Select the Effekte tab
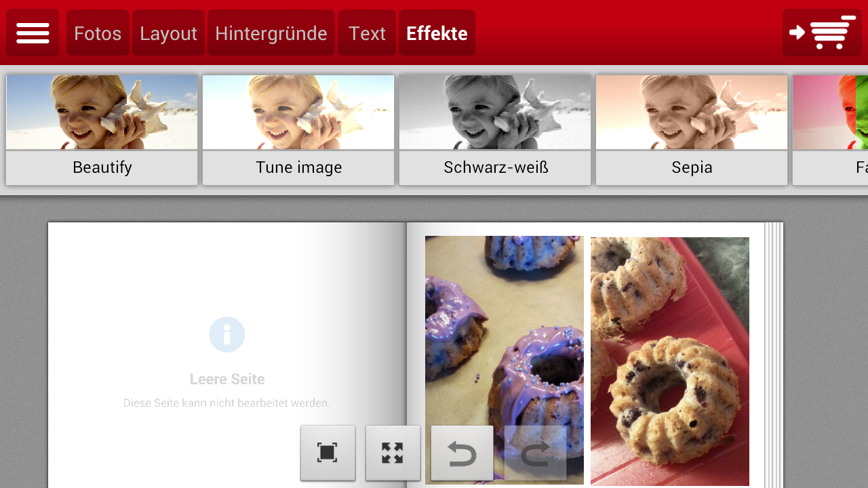Viewport: 868px width, 488px height. tap(437, 33)
